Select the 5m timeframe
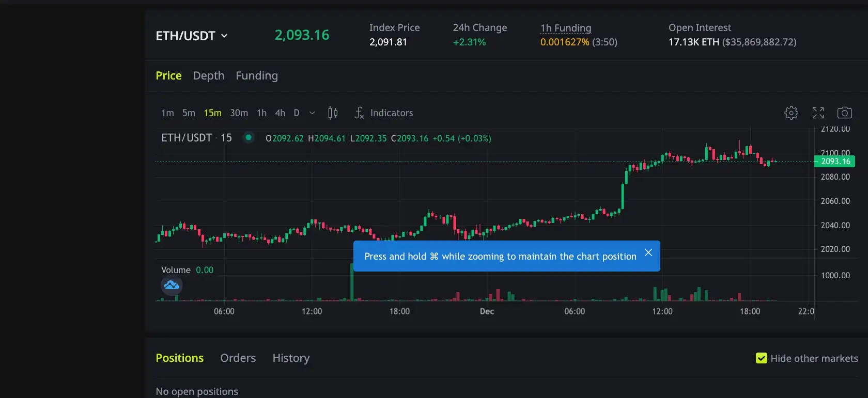The height and width of the screenshot is (398, 868). [x=189, y=113]
